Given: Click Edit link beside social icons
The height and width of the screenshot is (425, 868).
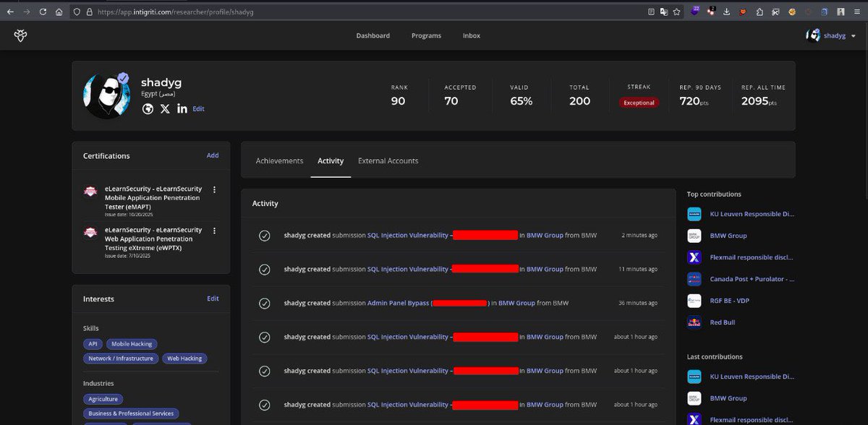Looking at the screenshot, I should pos(198,109).
